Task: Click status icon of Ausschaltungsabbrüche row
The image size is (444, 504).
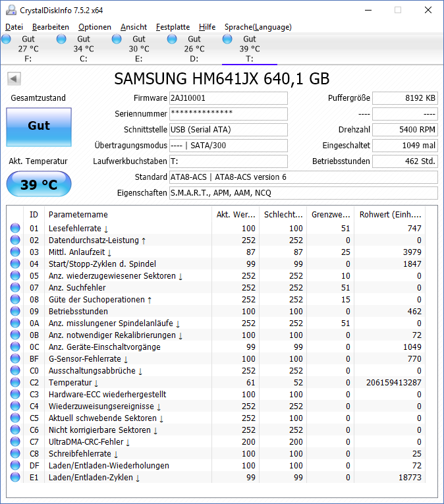Action: [15, 370]
